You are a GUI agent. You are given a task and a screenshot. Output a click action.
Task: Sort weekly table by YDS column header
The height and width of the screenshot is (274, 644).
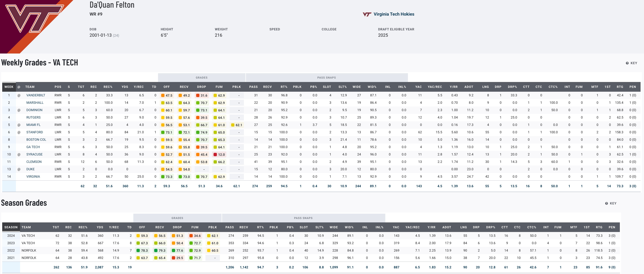125,87
